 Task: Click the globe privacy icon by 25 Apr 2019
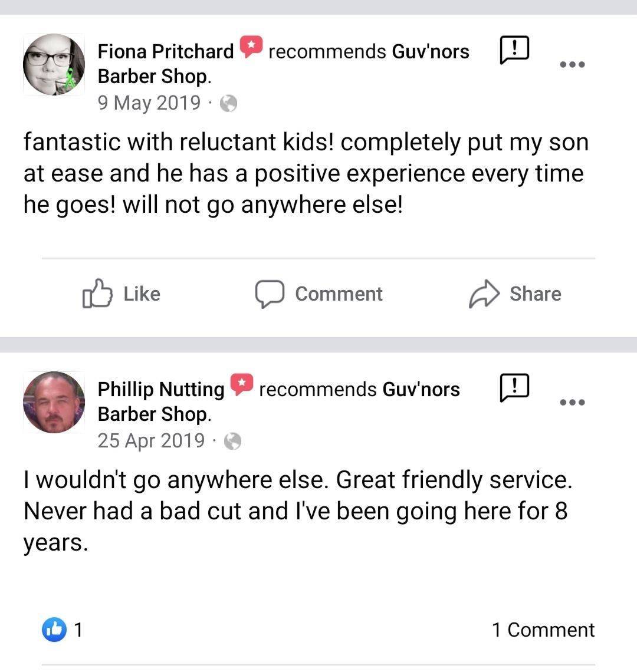[233, 442]
